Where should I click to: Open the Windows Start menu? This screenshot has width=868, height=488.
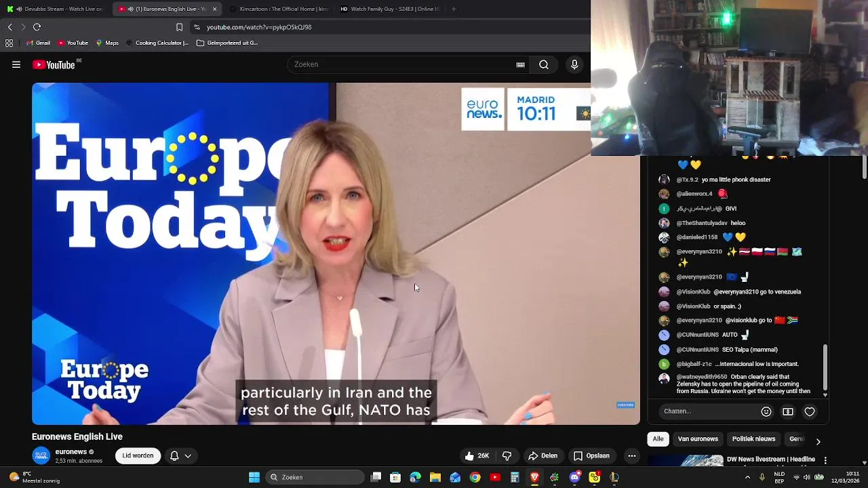coord(254,477)
